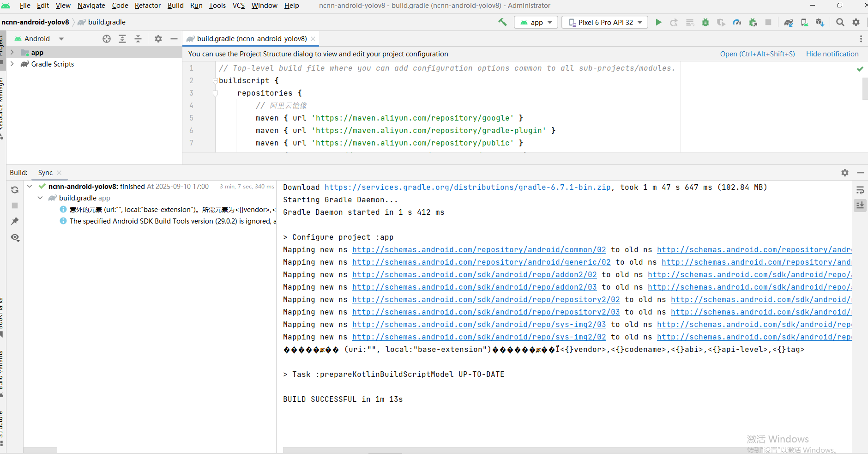Click Search Everywhere magnifier icon
Image resolution: width=868 pixels, height=454 pixels.
point(840,22)
